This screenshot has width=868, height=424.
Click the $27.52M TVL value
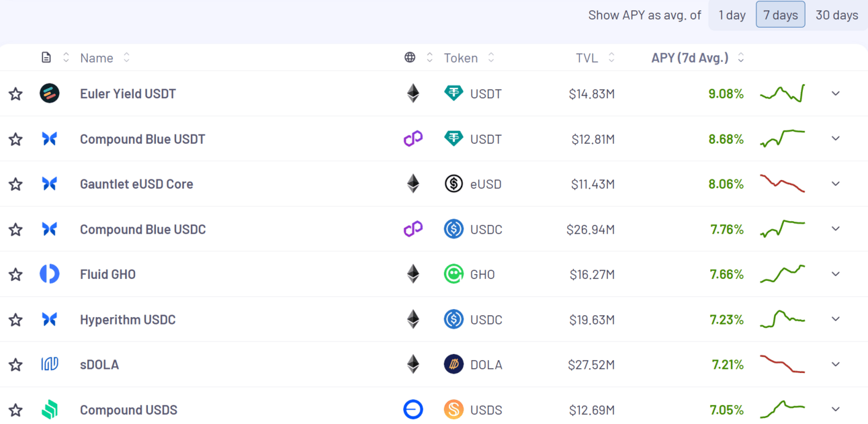click(x=591, y=365)
